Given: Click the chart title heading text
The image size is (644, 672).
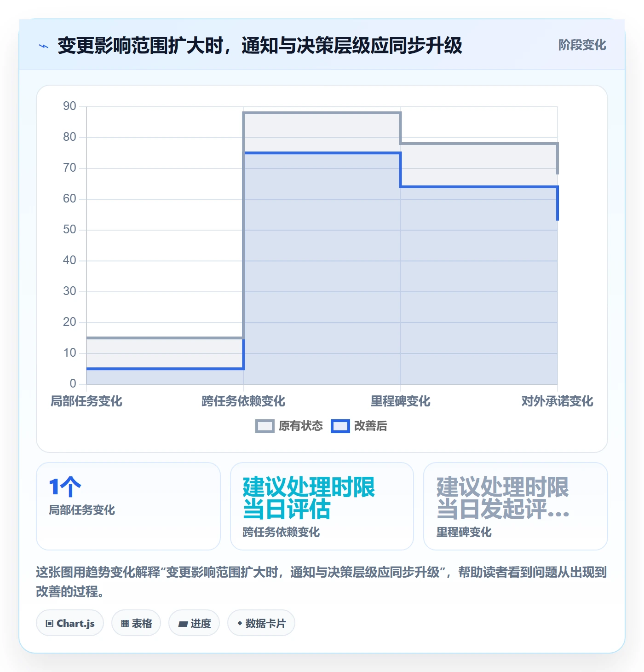Looking at the screenshot, I should (260, 46).
